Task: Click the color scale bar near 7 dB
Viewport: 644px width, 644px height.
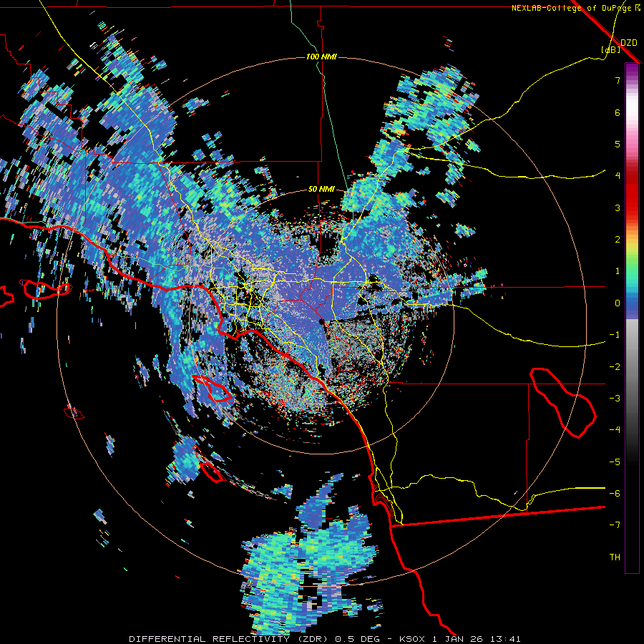Action: [632, 80]
